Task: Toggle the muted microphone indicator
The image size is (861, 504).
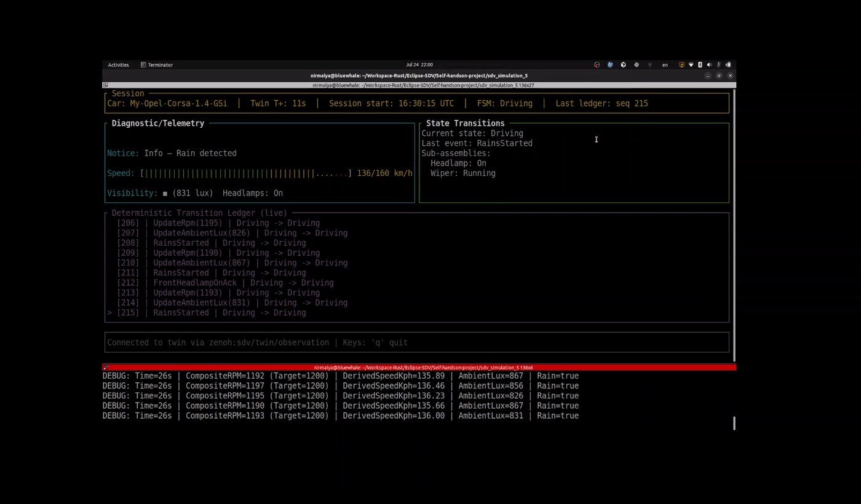Action: [718, 65]
